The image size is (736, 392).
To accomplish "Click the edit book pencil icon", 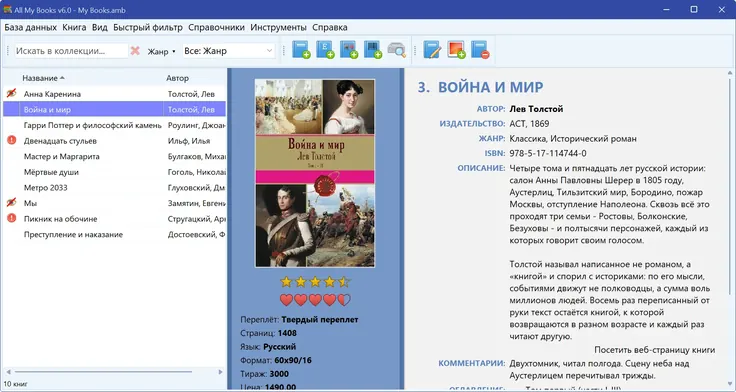I will click(432, 50).
